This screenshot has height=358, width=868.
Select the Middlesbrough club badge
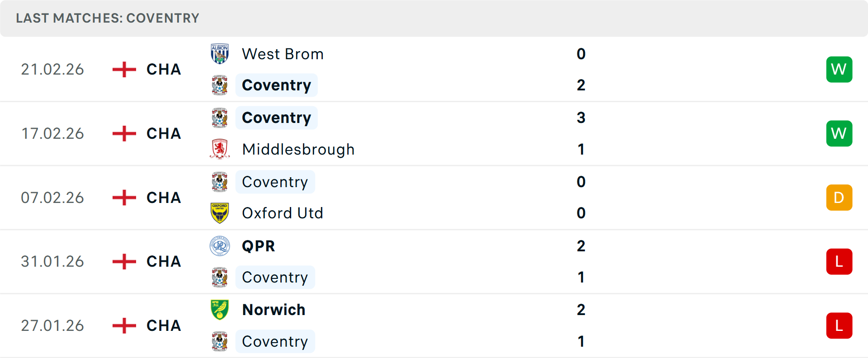pos(220,149)
